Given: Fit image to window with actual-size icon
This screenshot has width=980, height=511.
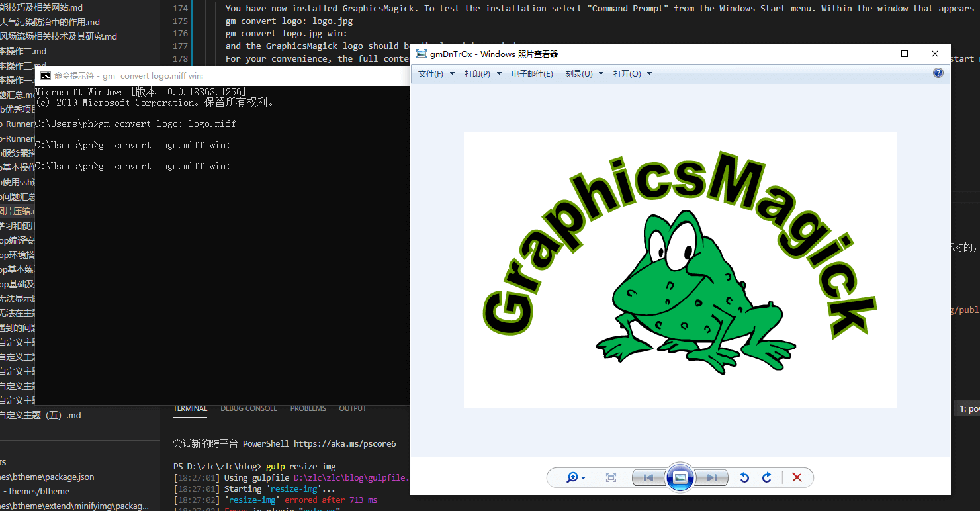Looking at the screenshot, I should click(x=611, y=477).
